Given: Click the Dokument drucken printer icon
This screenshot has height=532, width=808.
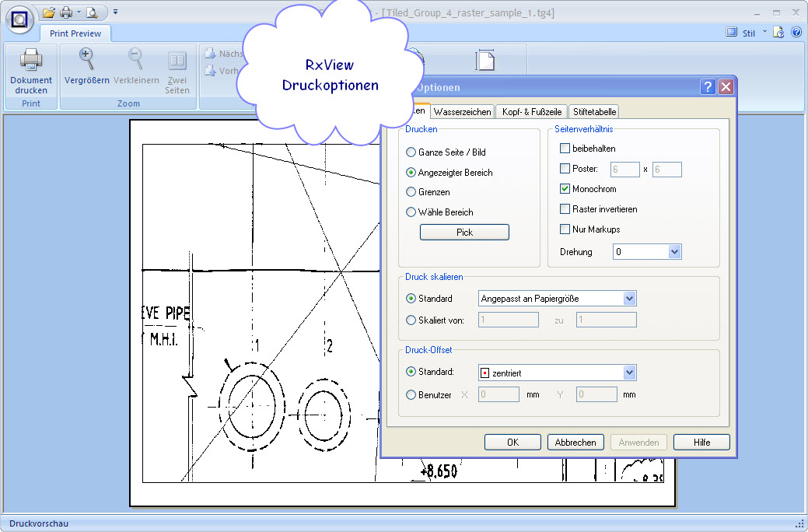Looking at the screenshot, I should (31, 61).
